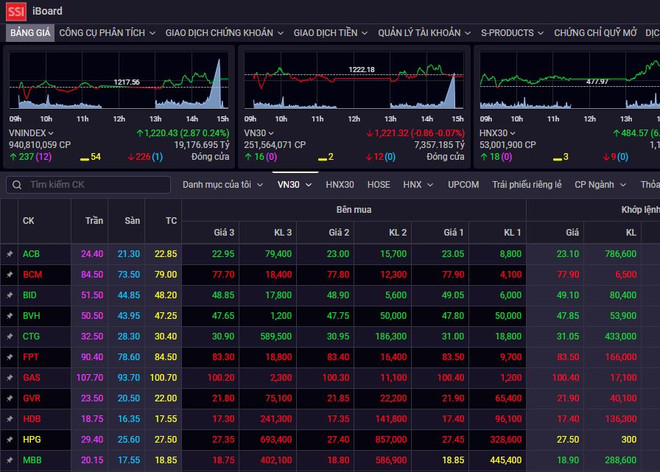Screen dimensions: 660x472
Task: Pin the BCM stock row
Action: 9,275
